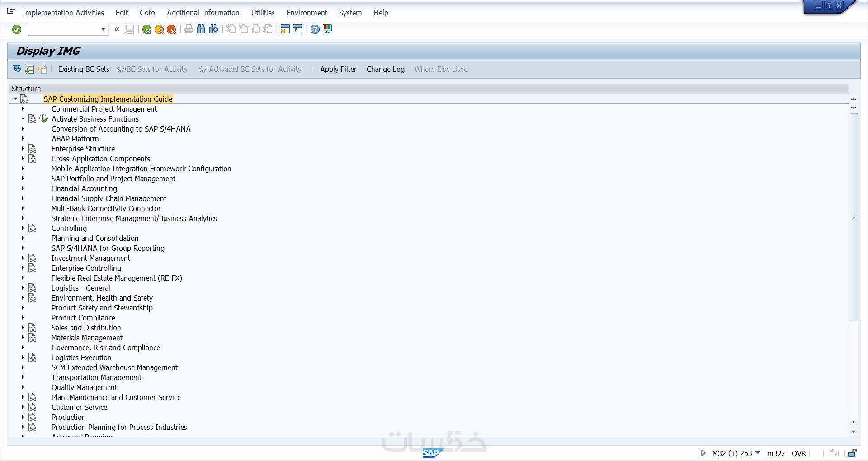Open the documentation icon beside Controlling
The image size is (868, 461).
point(32,228)
